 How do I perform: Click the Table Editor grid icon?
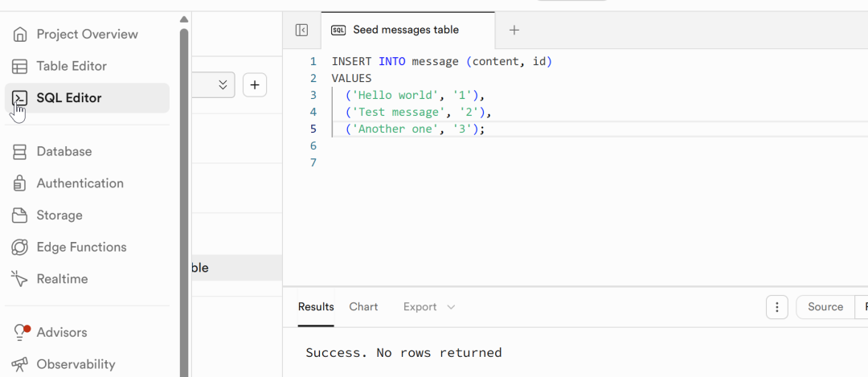[20, 67]
